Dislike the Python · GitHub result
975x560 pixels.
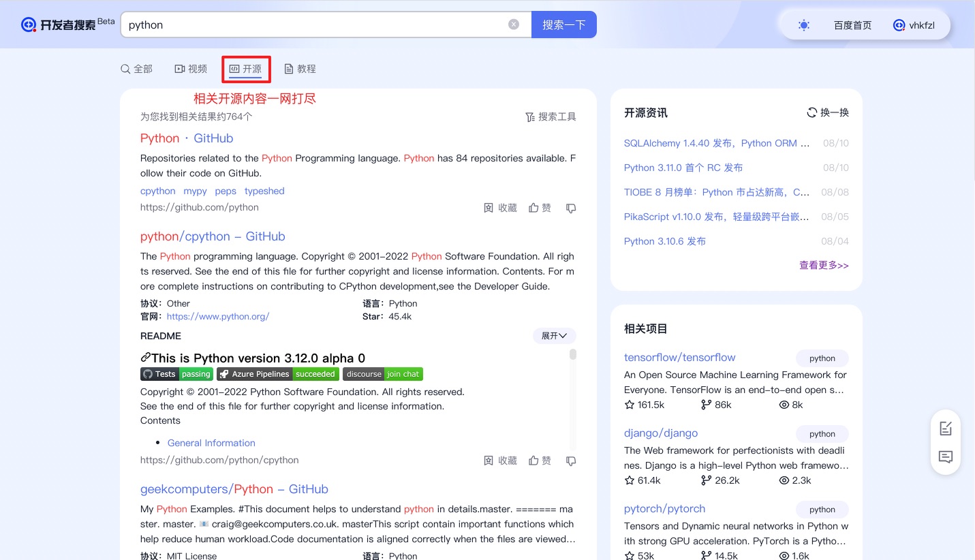tap(571, 208)
